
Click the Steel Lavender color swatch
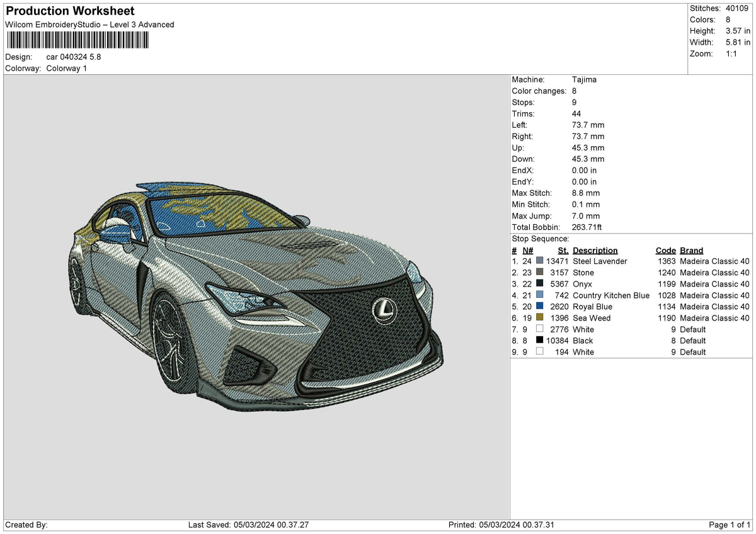point(539,261)
